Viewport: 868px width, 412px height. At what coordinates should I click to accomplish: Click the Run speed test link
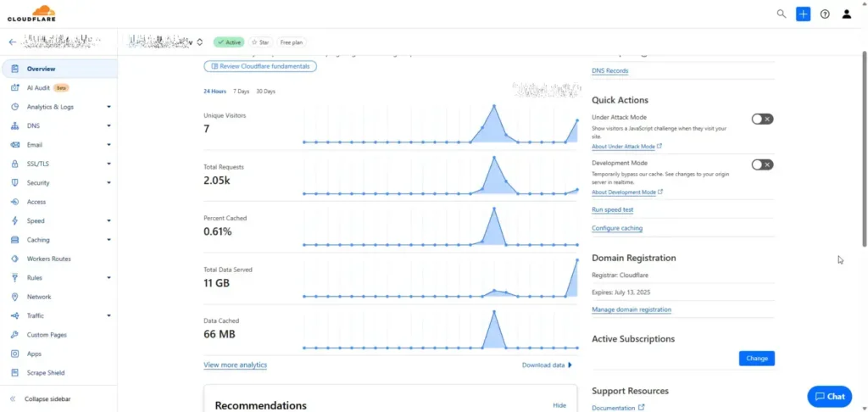pos(612,210)
